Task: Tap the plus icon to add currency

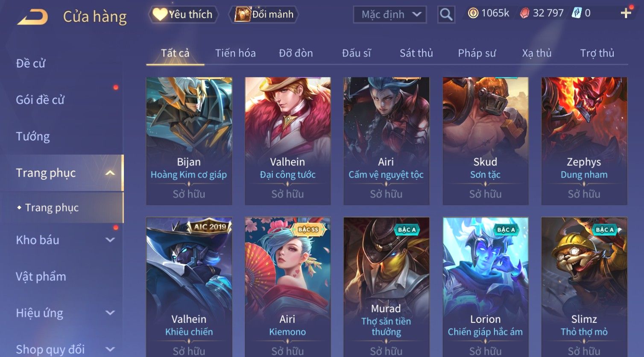Action: [x=626, y=13]
